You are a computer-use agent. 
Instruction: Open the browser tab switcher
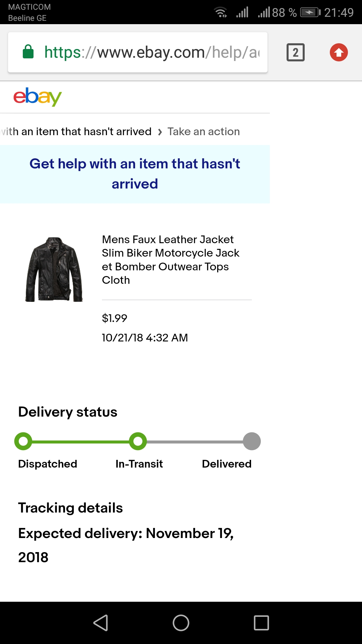(x=295, y=52)
